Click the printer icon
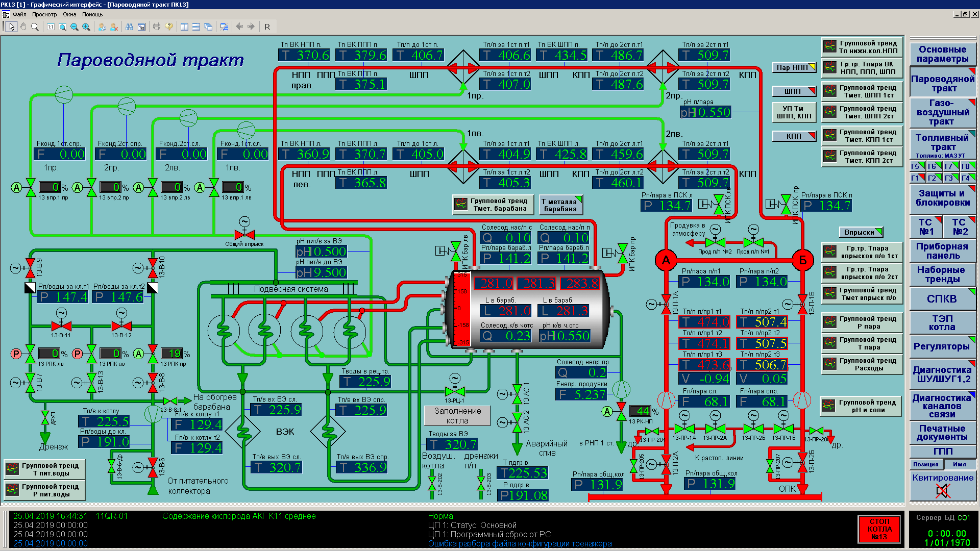Image resolution: width=980 pixels, height=551 pixels. 157,27
